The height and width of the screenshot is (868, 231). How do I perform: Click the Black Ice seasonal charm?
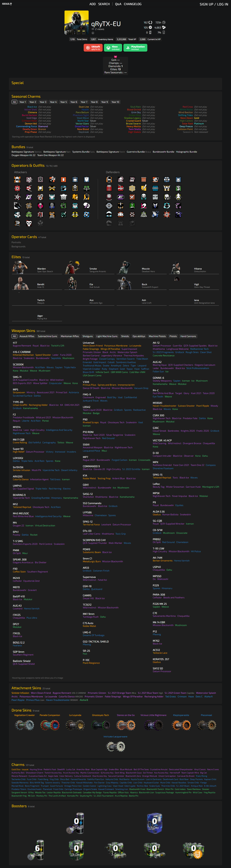tap(32, 107)
